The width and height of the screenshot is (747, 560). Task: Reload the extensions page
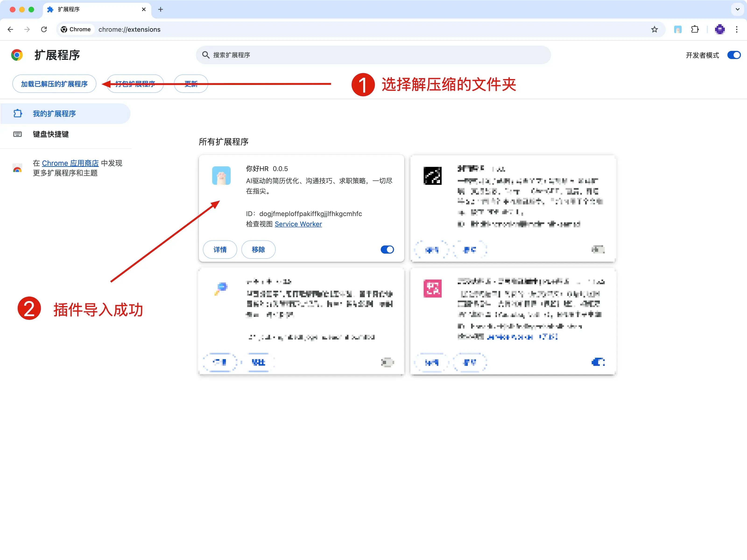pos(44,29)
